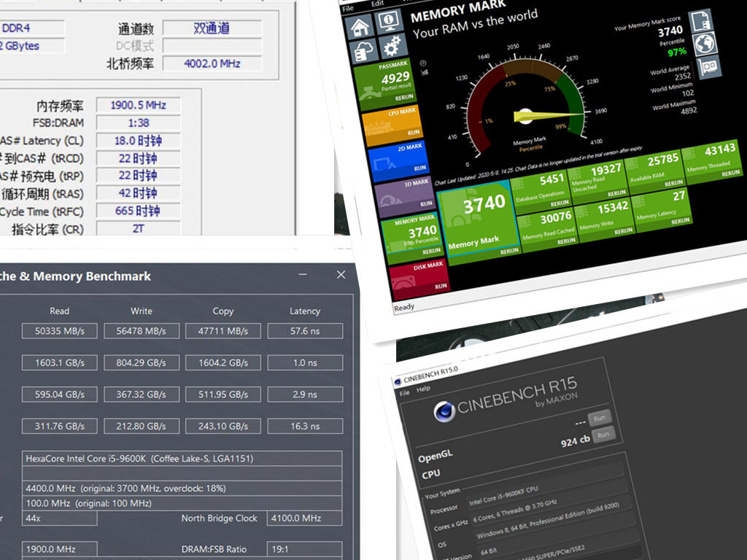Rerun the Memory Latency test

point(681,220)
